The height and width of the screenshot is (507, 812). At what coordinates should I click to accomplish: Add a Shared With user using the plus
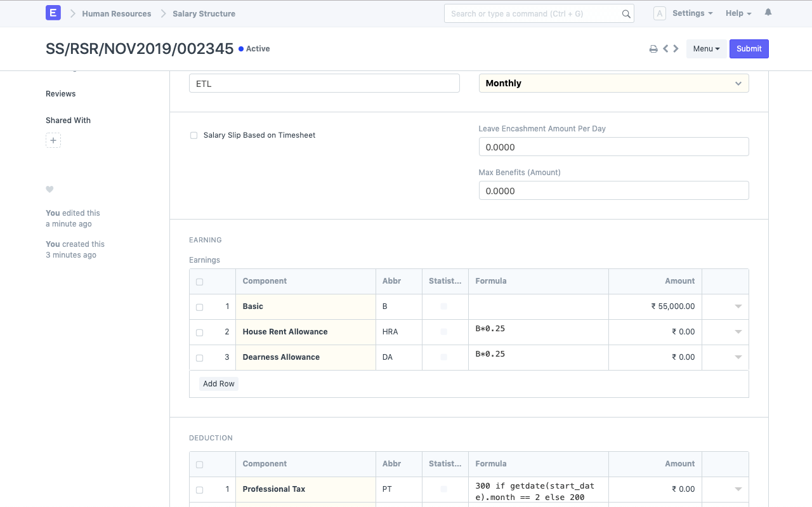point(53,140)
